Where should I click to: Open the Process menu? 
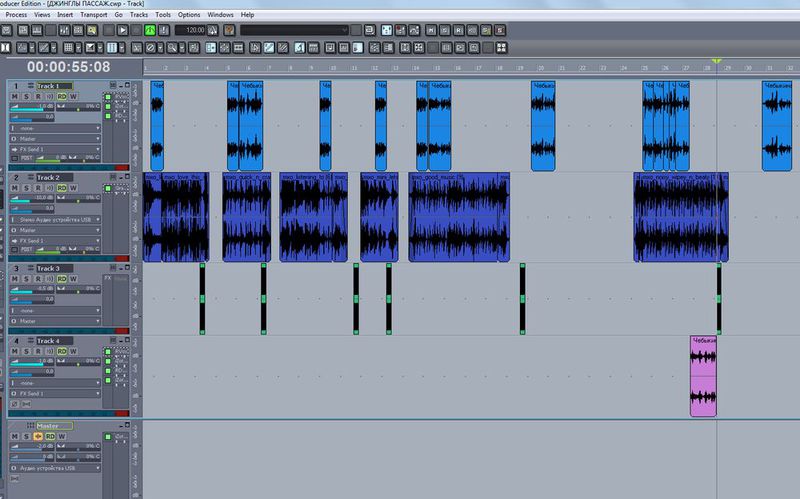coord(16,15)
